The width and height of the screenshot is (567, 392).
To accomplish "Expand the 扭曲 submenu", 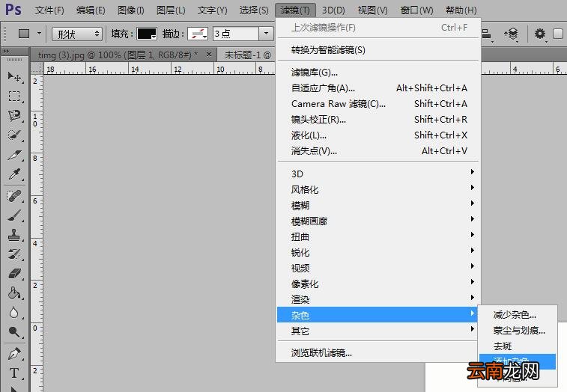I will (378, 236).
